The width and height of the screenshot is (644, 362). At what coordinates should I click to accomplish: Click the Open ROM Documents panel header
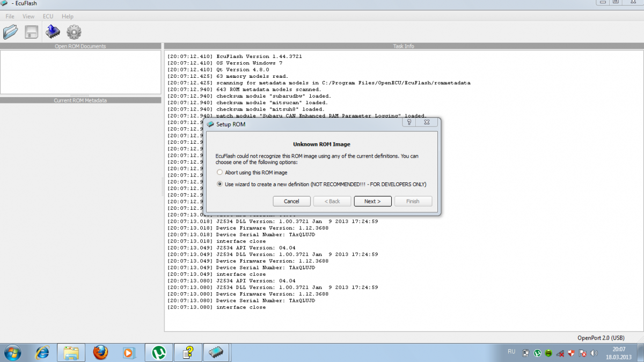coord(80,46)
